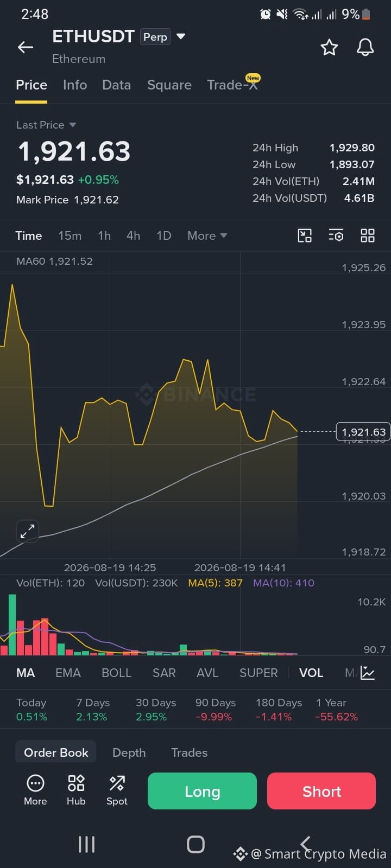Open the multi-chart grid icon

(x=368, y=235)
